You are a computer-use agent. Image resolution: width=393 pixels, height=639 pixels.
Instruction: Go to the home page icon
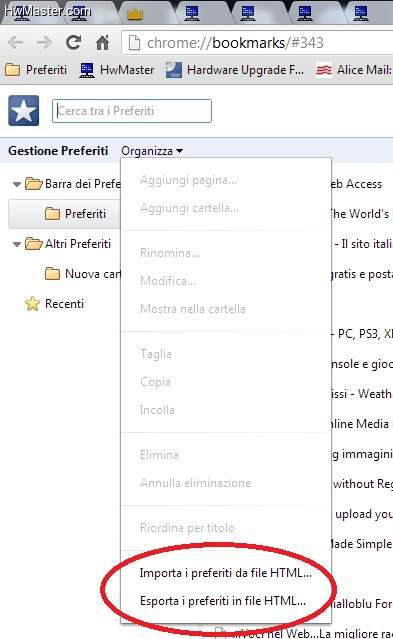102,42
